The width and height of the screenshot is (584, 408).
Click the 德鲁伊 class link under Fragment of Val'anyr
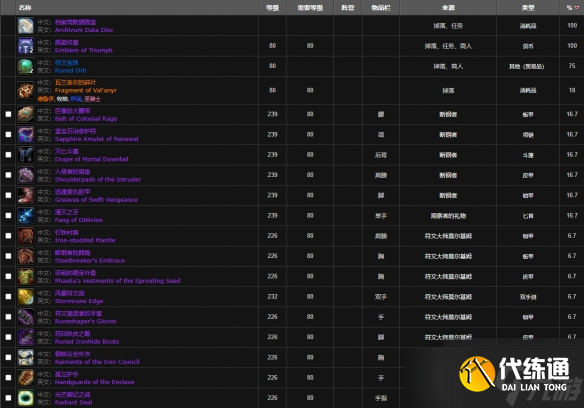coord(45,99)
